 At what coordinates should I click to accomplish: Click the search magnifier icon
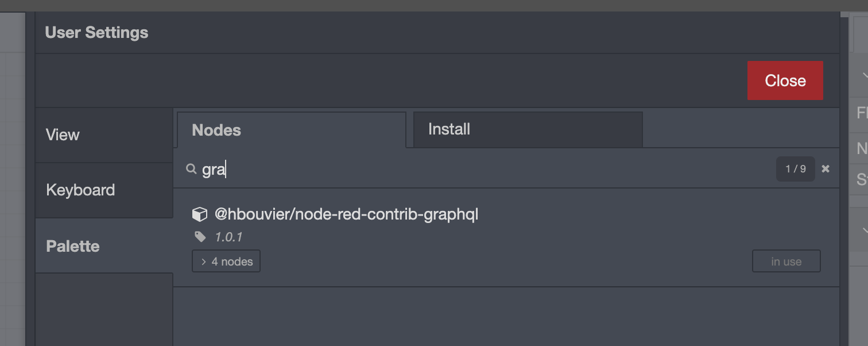point(191,169)
